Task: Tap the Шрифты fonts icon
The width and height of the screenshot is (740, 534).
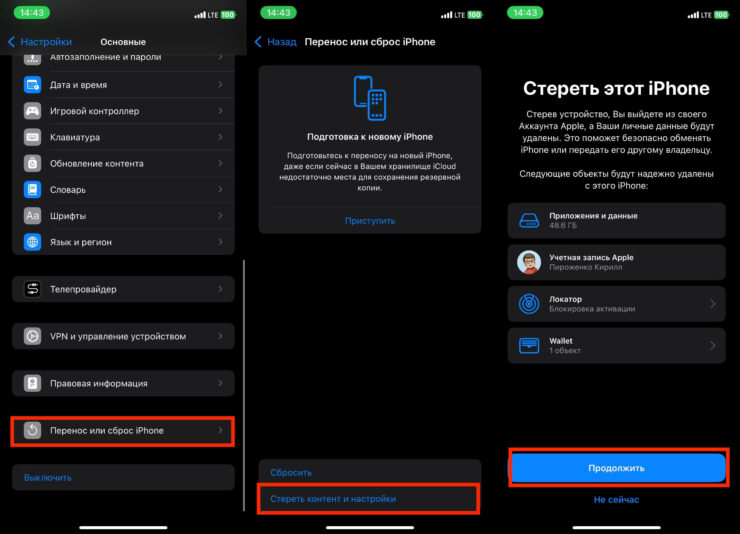Action: [x=32, y=215]
